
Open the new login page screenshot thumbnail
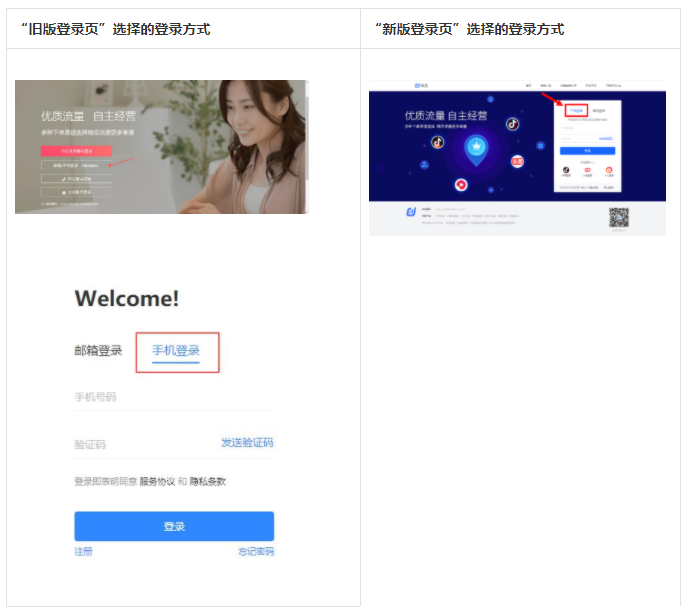(x=517, y=158)
